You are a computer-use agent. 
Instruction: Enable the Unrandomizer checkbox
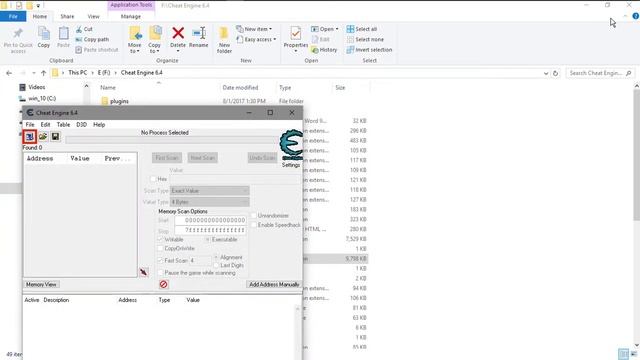pyautogui.click(x=254, y=216)
